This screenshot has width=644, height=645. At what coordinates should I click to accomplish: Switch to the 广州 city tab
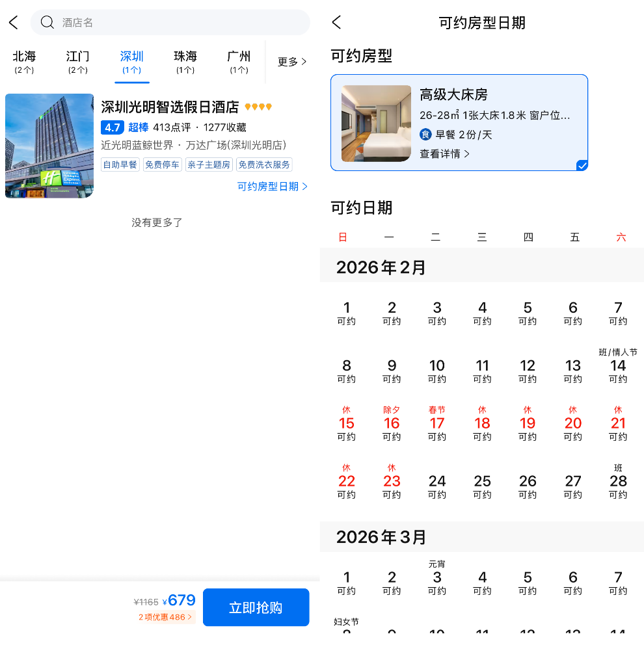coord(239,61)
